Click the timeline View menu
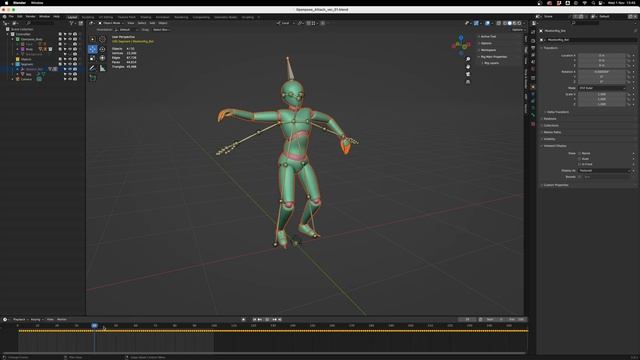This screenshot has width=640, height=360. click(50, 320)
